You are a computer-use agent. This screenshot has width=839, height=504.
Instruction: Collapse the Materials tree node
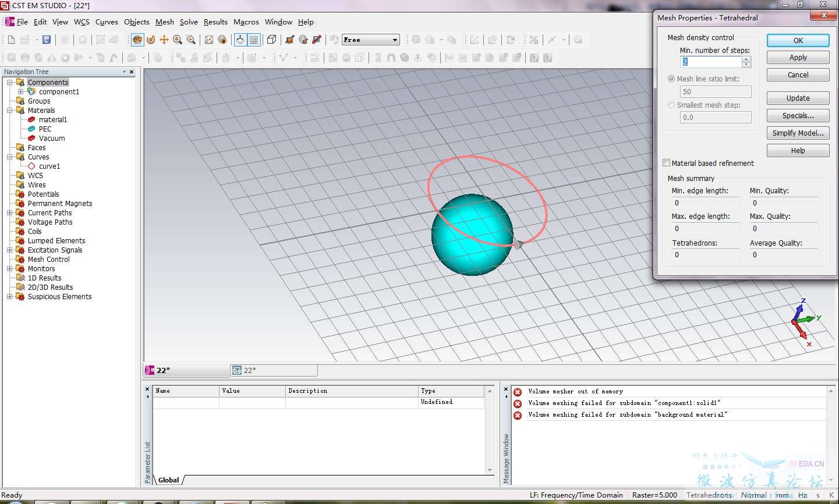pyautogui.click(x=9, y=110)
